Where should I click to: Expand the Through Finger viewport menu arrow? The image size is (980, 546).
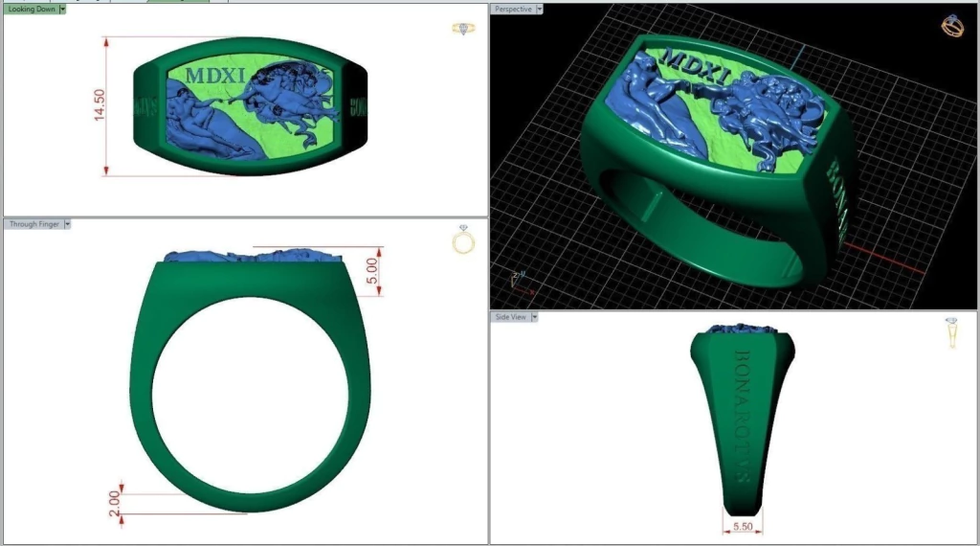pos(68,224)
